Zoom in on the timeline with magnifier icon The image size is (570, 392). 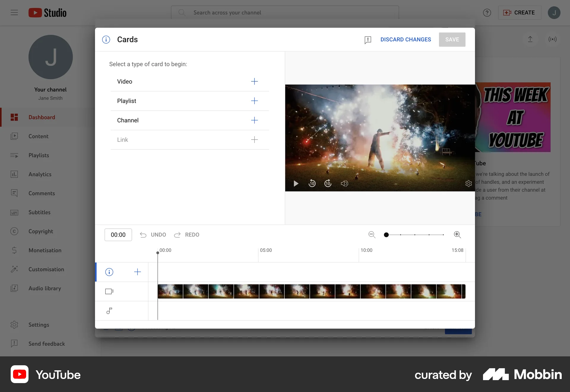point(457,235)
